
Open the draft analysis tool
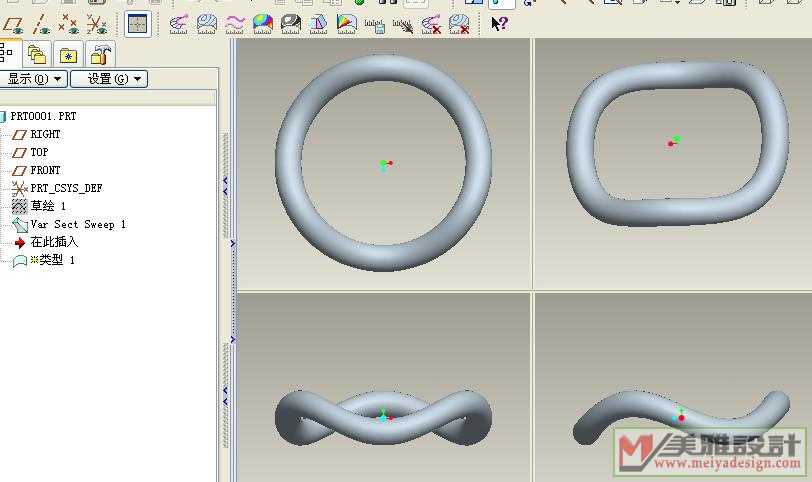tap(318, 24)
